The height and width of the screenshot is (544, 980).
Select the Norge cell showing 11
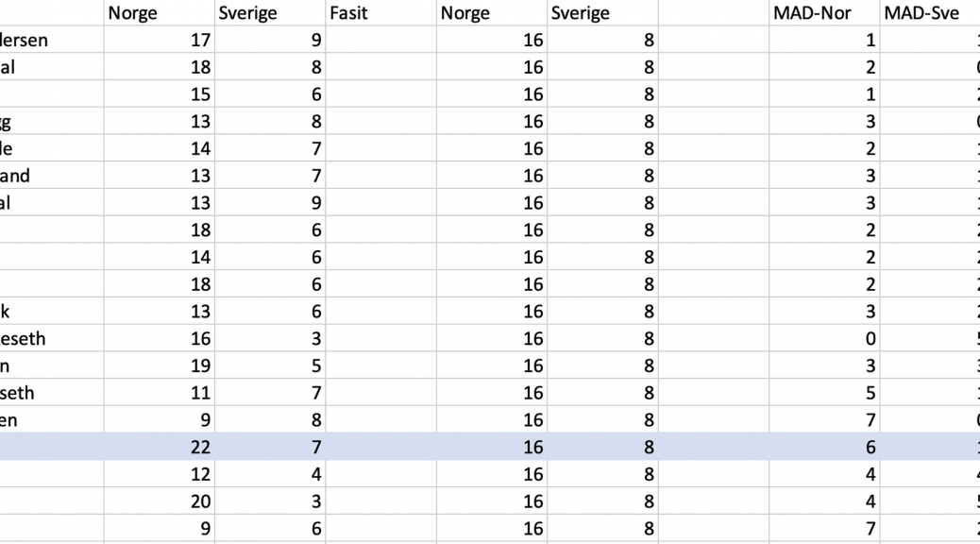click(159, 393)
